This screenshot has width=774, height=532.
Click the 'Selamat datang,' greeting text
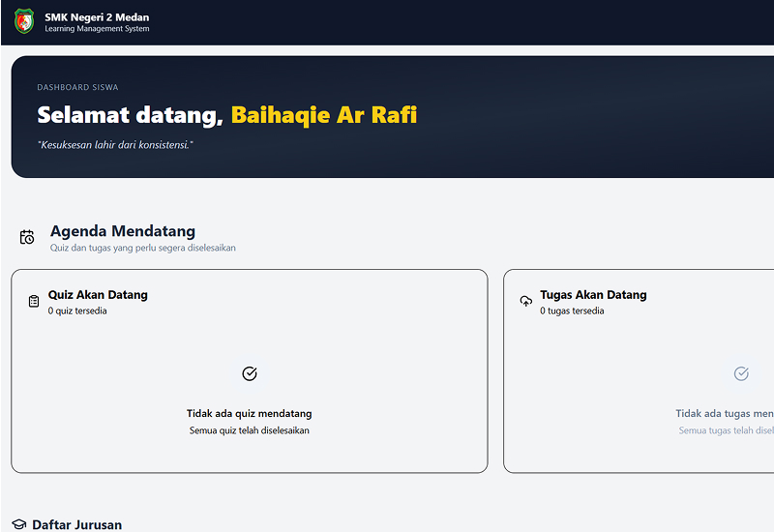131,115
